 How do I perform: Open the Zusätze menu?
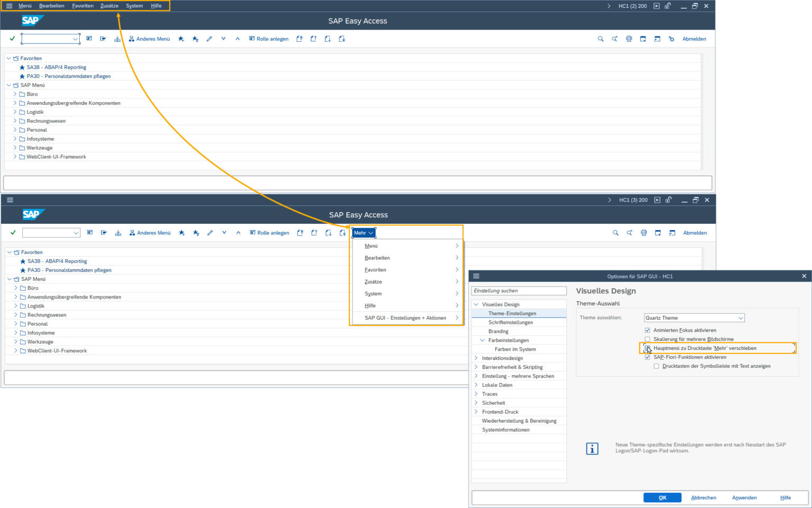click(109, 6)
